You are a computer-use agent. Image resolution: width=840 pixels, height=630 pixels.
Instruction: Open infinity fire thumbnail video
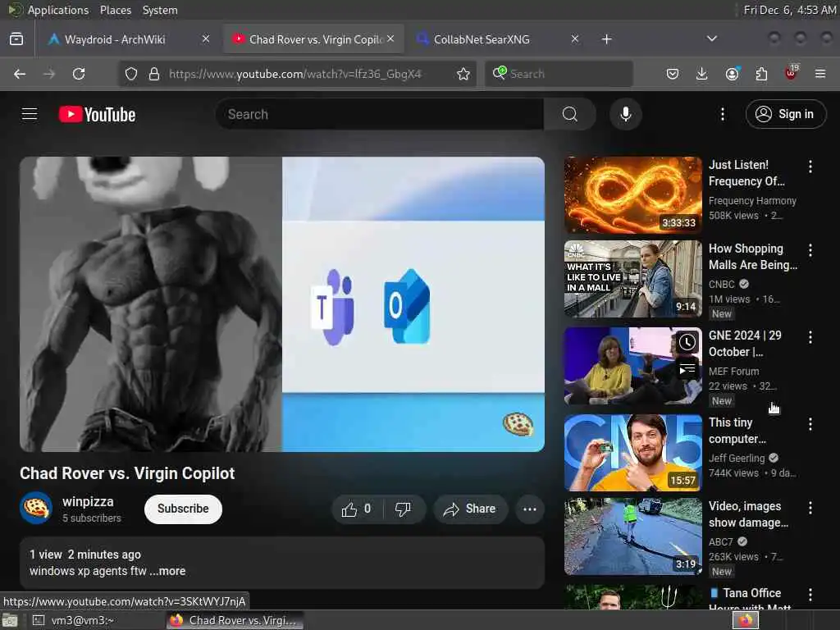[x=632, y=195]
